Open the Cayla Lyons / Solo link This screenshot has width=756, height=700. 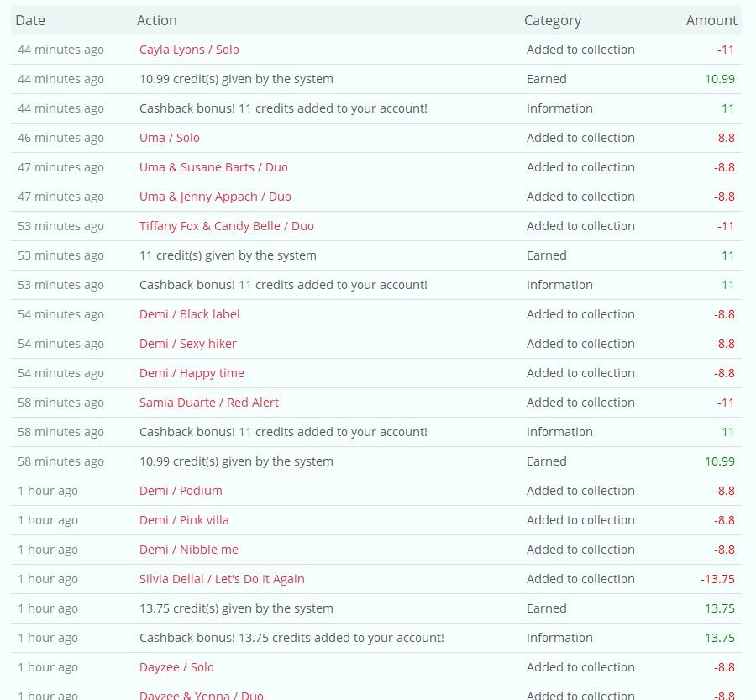coord(189,50)
